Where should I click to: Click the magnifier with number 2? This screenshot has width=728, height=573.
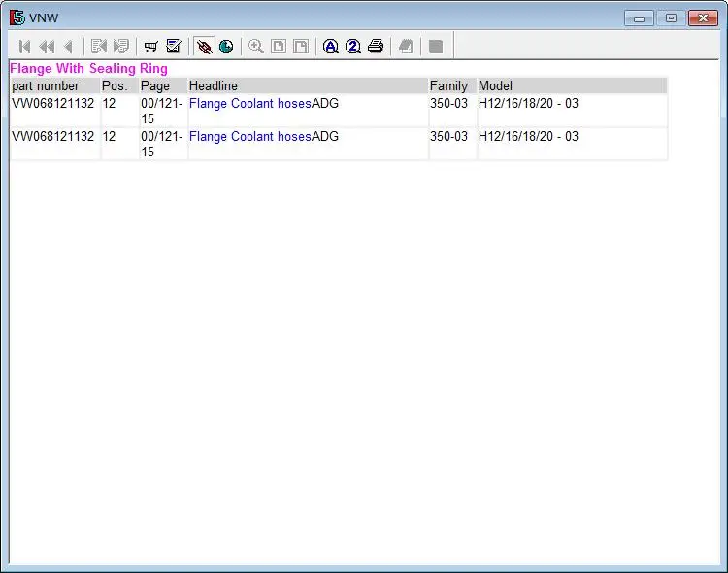(x=353, y=47)
